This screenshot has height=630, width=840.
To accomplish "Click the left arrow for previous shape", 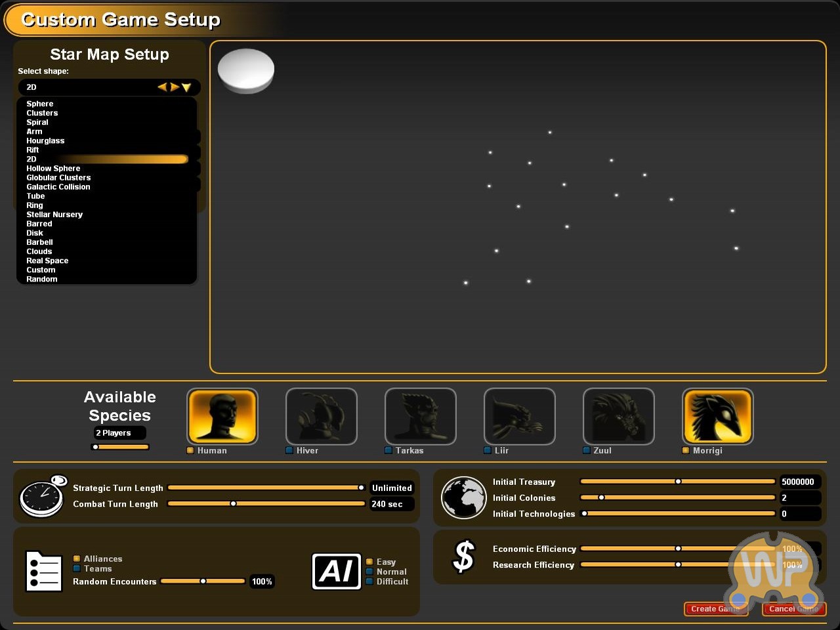I will click(162, 87).
